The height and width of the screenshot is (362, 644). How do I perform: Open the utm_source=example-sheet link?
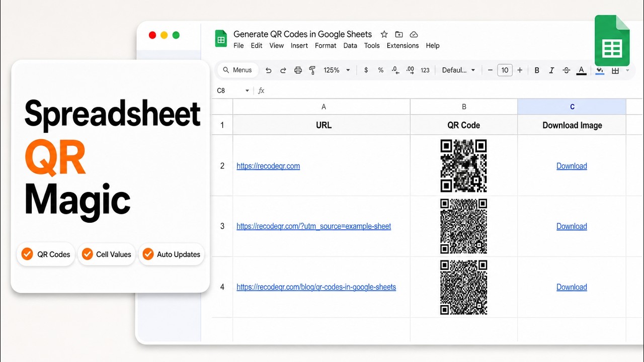pos(314,226)
